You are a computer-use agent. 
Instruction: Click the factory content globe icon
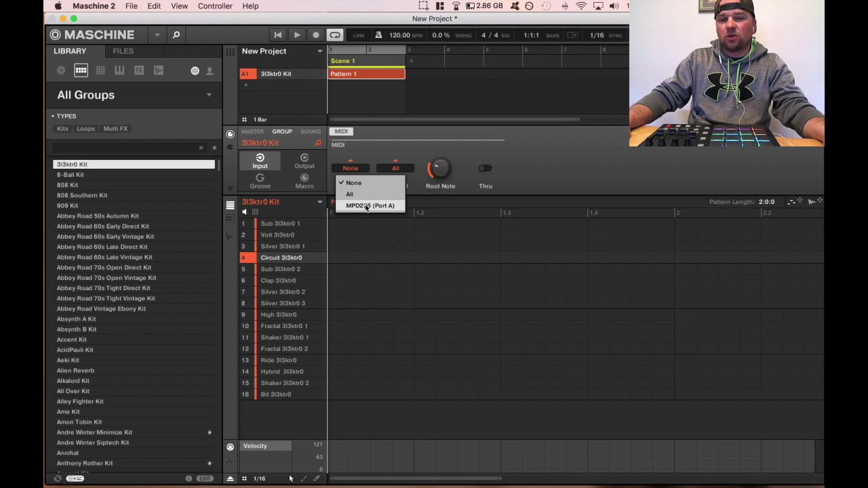pos(195,70)
